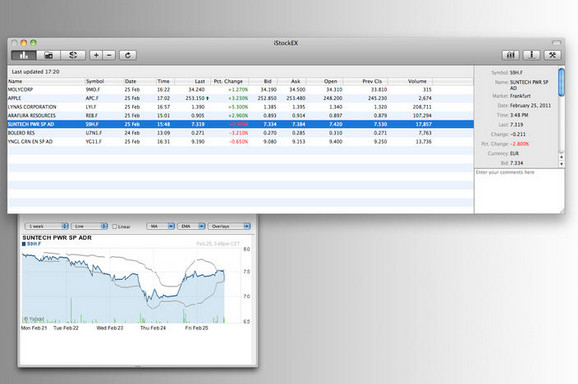Select the bar chart watchlist view
Screen dimensions: 578x384
(24, 55)
